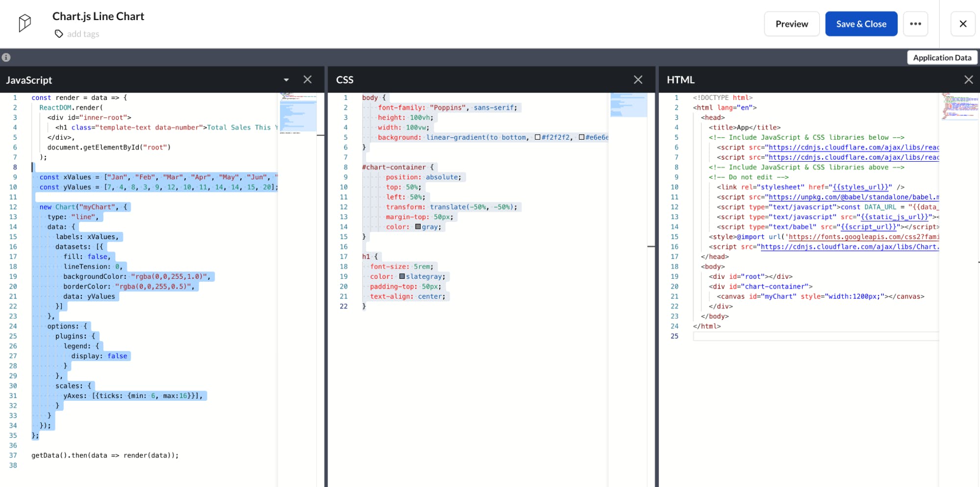The height and width of the screenshot is (487, 980).
Task: Click 'text-align: center;' in CSS
Action: click(408, 296)
